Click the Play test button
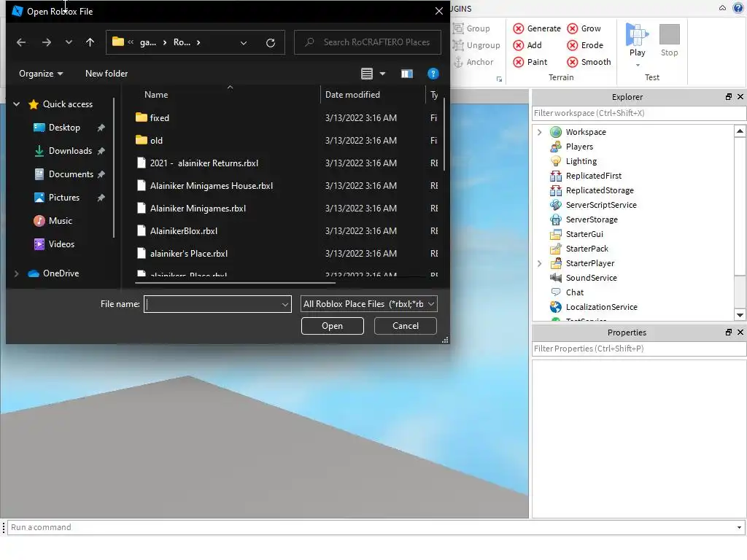The width and height of the screenshot is (747, 560). tap(637, 40)
